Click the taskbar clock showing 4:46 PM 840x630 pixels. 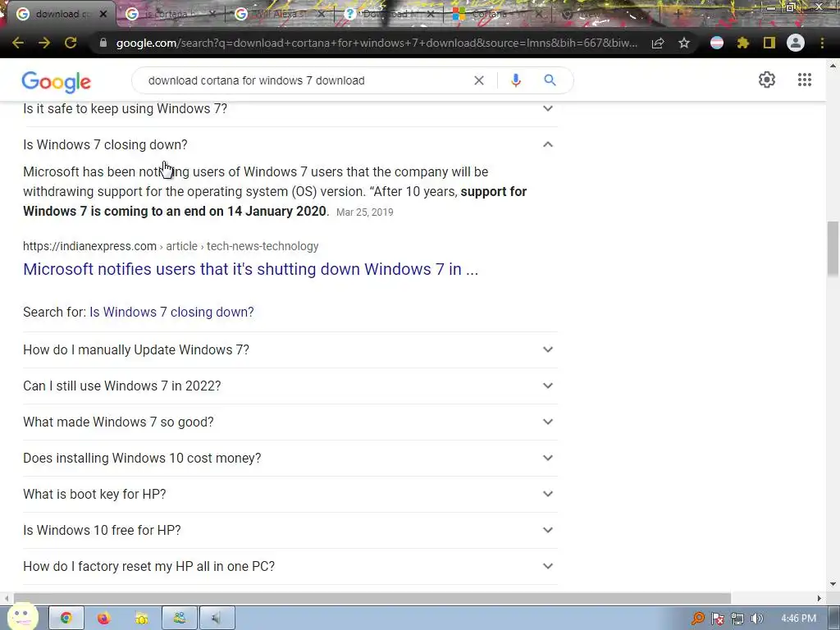pos(798,619)
